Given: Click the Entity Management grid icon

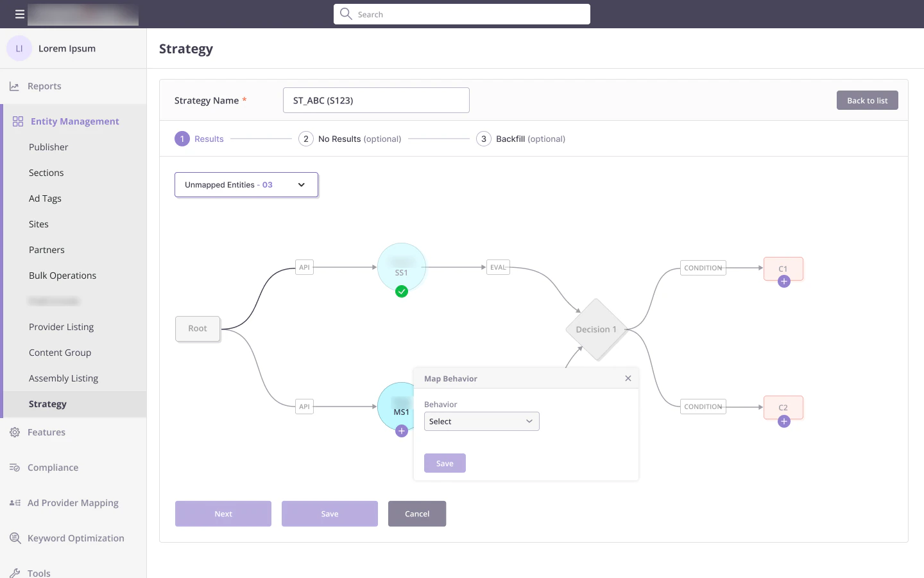Looking at the screenshot, I should 18,121.
